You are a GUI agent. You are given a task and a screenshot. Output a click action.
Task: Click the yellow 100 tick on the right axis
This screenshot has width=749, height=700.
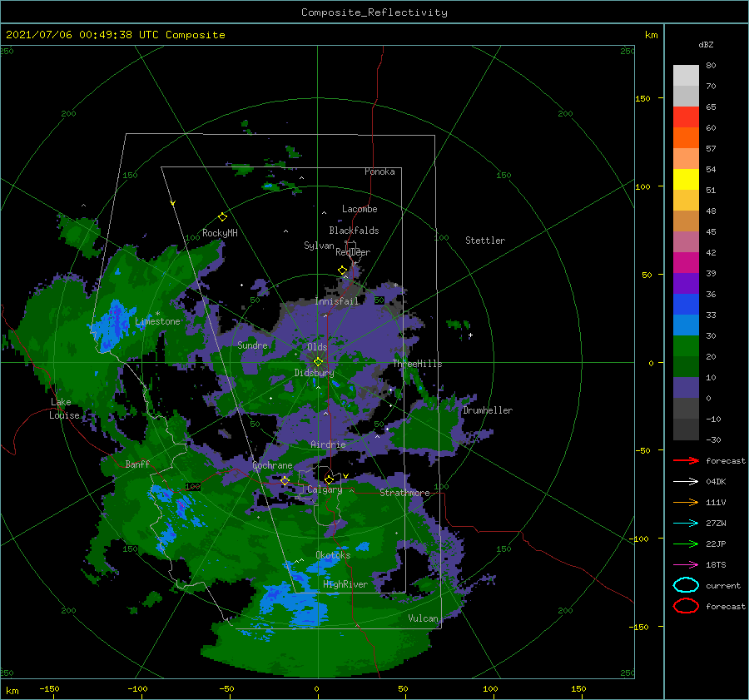642,186
